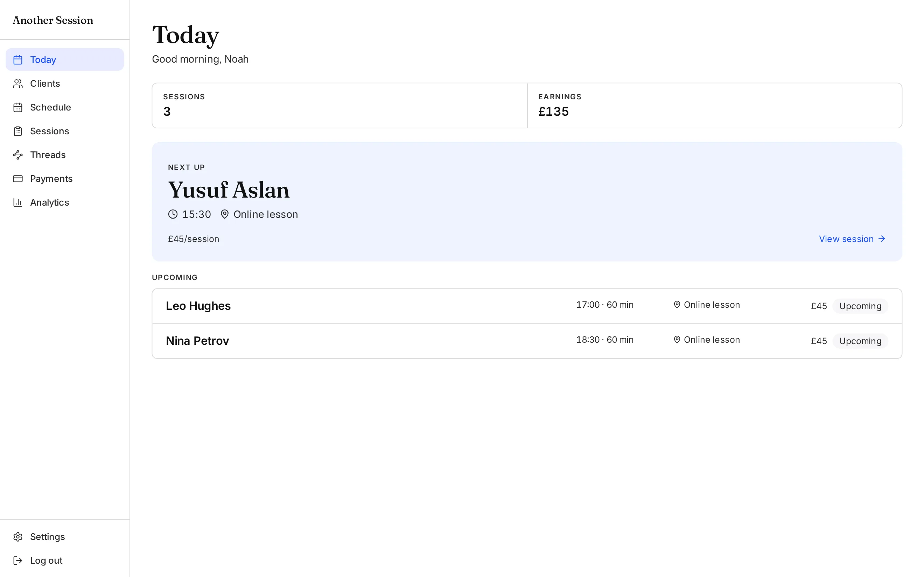Open Nina Petrov upcoming session row
Image resolution: width=924 pixels, height=577 pixels.
click(527, 341)
